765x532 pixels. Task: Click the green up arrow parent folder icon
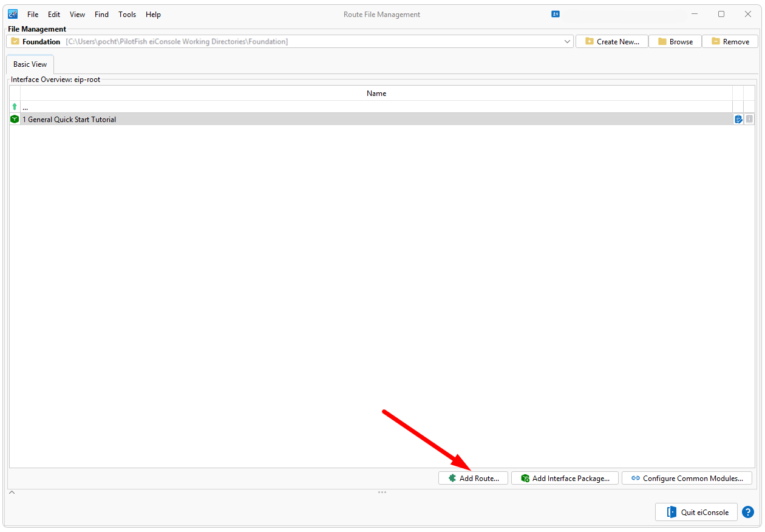click(15, 107)
